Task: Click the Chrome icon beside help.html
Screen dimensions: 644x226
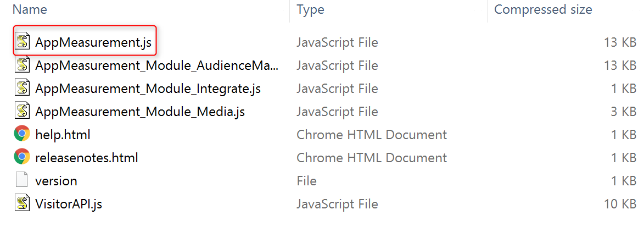Action: 22,134
